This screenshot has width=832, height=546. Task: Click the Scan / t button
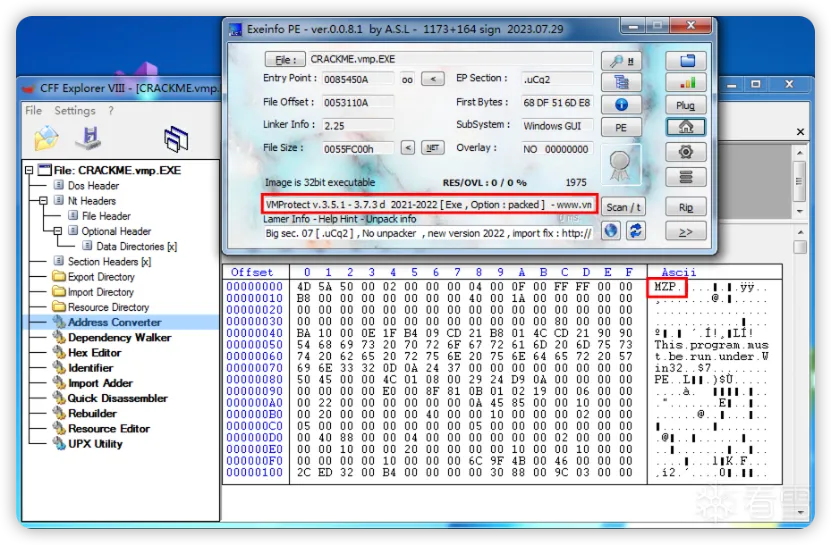pos(623,207)
